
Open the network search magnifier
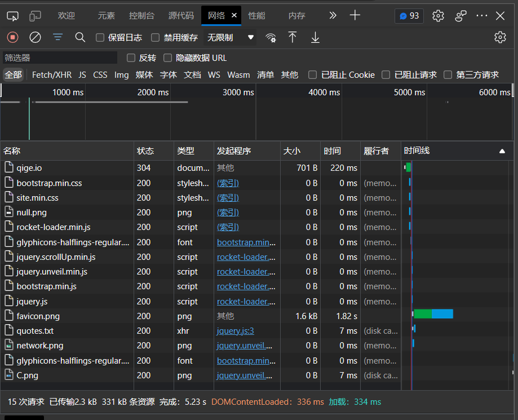80,37
